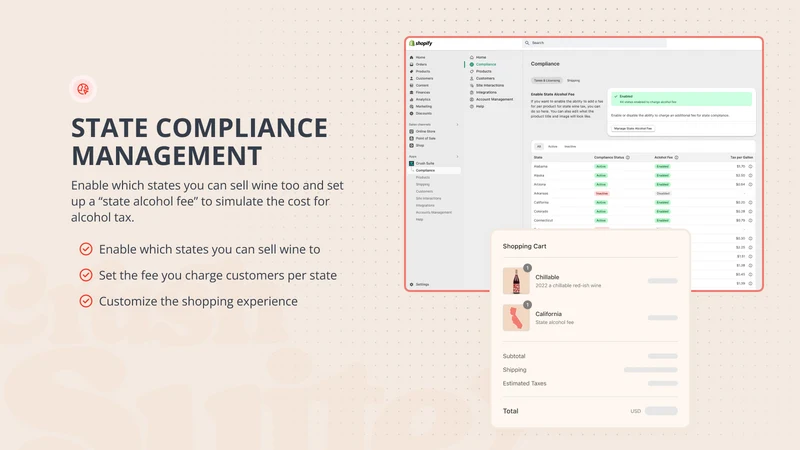Go to Home in Crush Suite app navigation
Image resolution: width=800 pixels, height=450 pixels.
[481, 58]
